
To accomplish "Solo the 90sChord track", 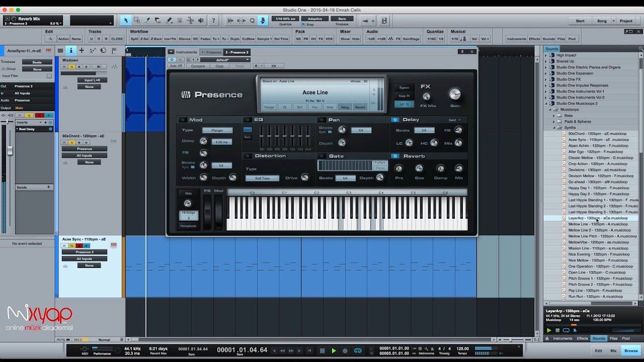I will [71, 142].
